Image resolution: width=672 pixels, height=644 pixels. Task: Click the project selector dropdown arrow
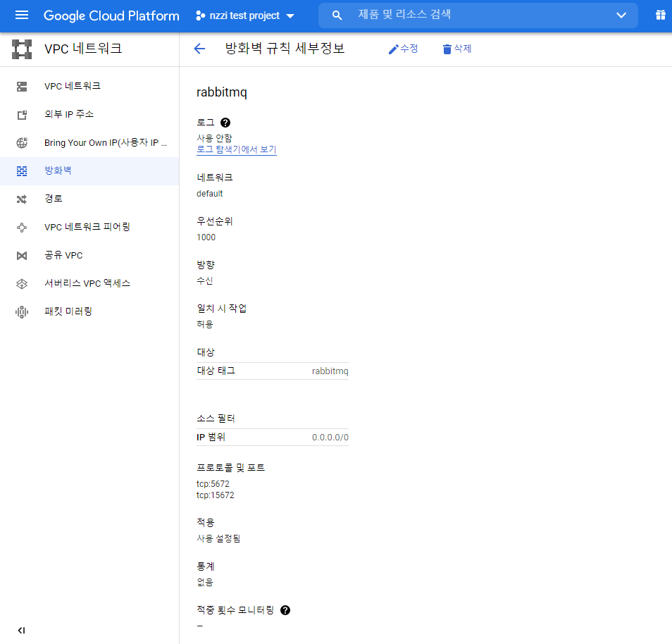[x=290, y=16]
